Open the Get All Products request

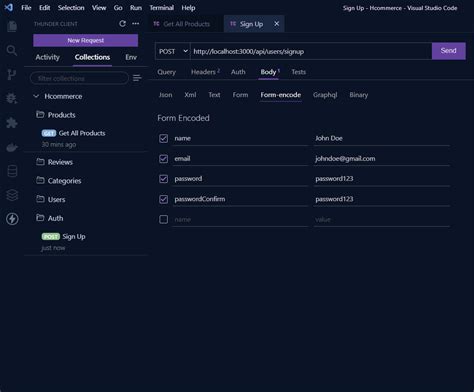(82, 133)
